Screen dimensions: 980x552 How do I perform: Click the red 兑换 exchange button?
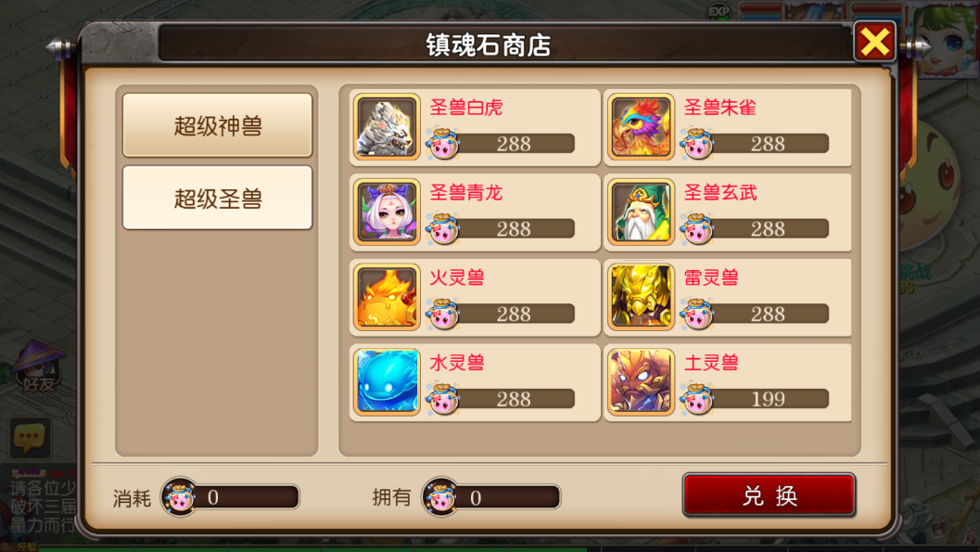[x=769, y=495]
